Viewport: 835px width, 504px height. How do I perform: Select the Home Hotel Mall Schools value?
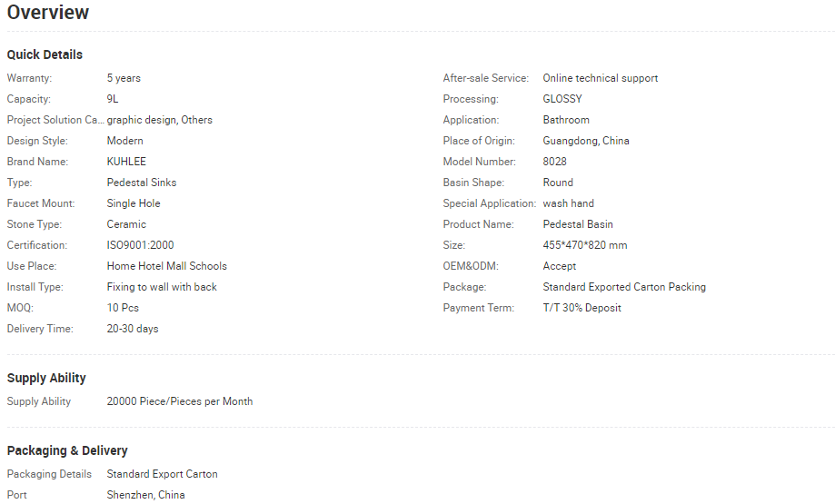pyautogui.click(x=167, y=266)
